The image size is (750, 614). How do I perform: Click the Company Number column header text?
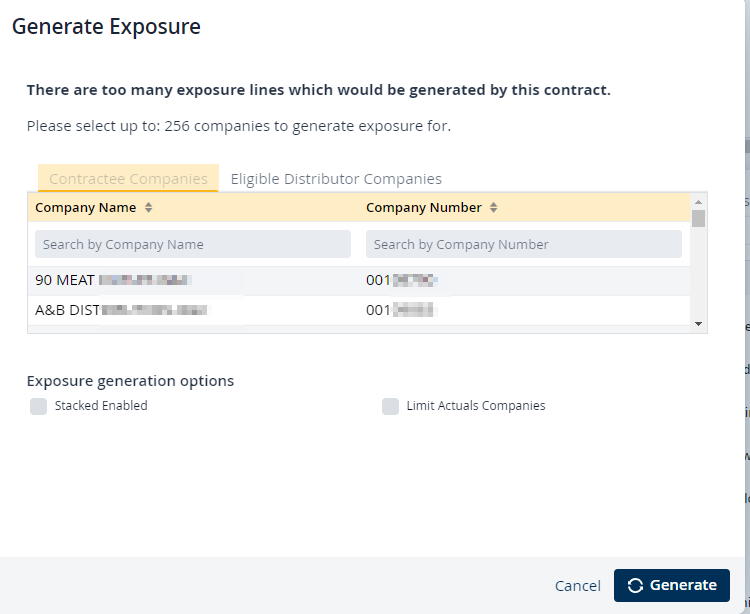424,208
